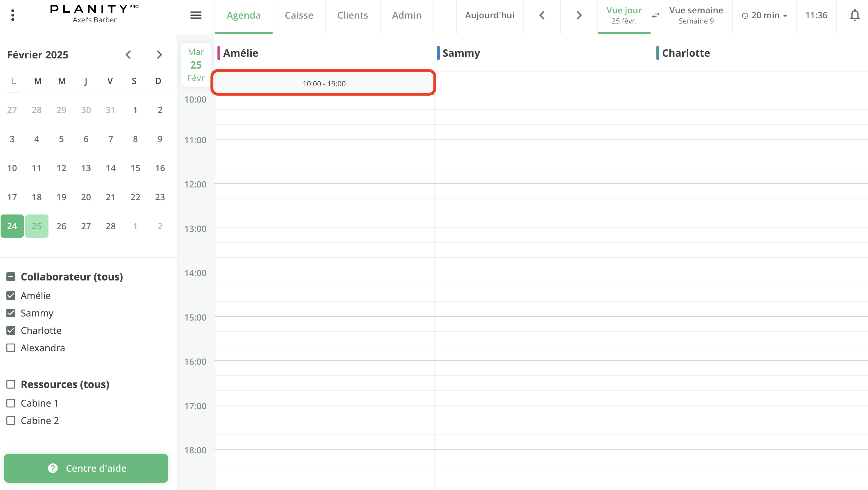
Task: Uncheck the Sammy collaborator checkbox
Action: point(10,313)
